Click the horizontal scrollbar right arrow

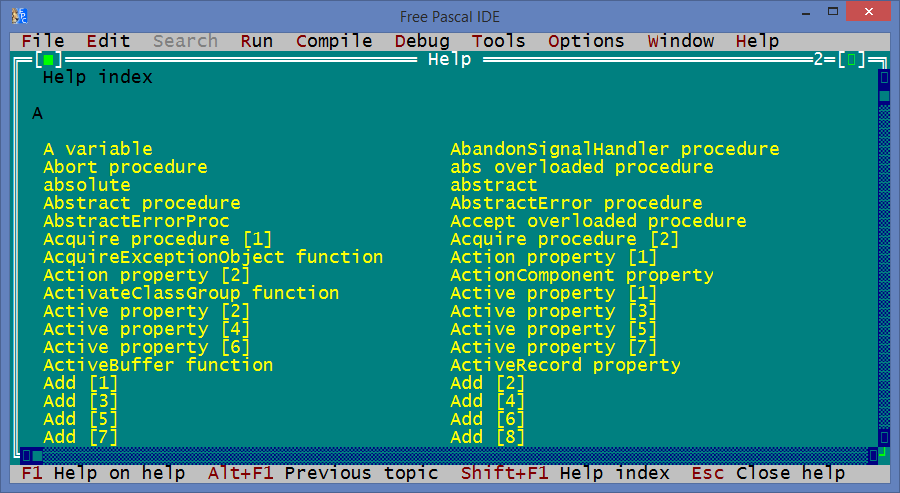coord(873,456)
